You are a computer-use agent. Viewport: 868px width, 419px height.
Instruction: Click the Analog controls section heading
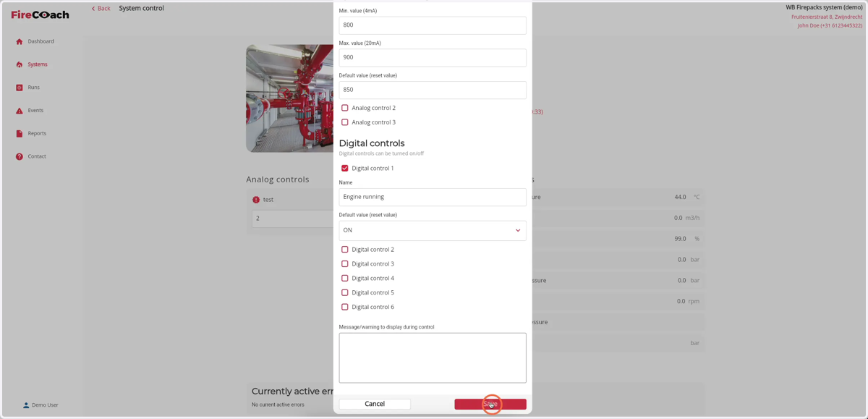click(x=278, y=179)
